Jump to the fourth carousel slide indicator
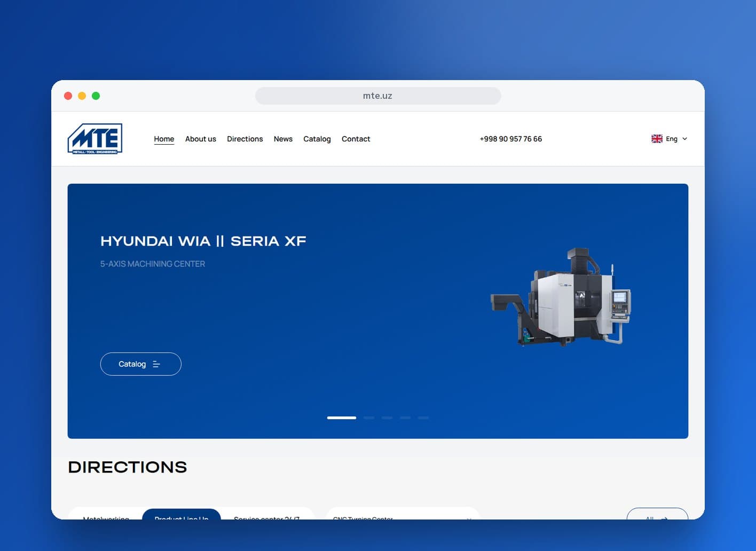Image resolution: width=756 pixels, height=551 pixels. pyautogui.click(x=405, y=418)
